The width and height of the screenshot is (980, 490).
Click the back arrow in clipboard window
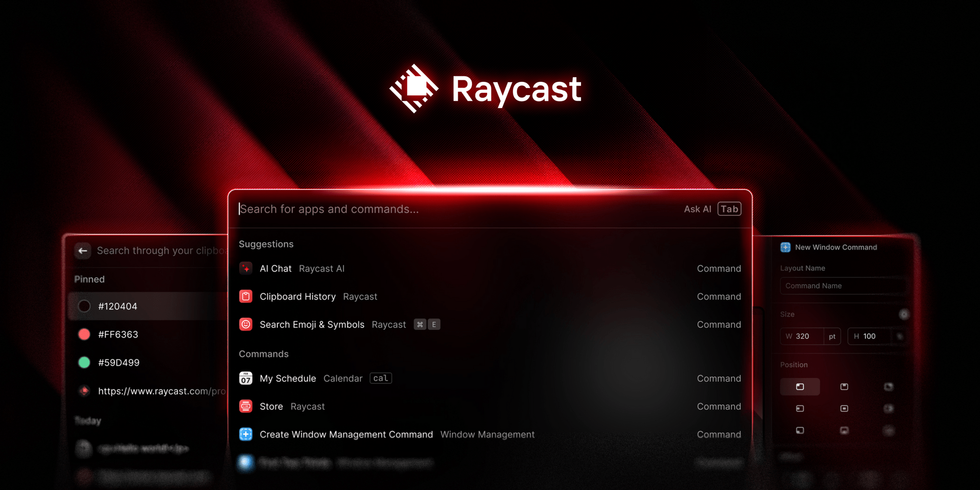[83, 251]
